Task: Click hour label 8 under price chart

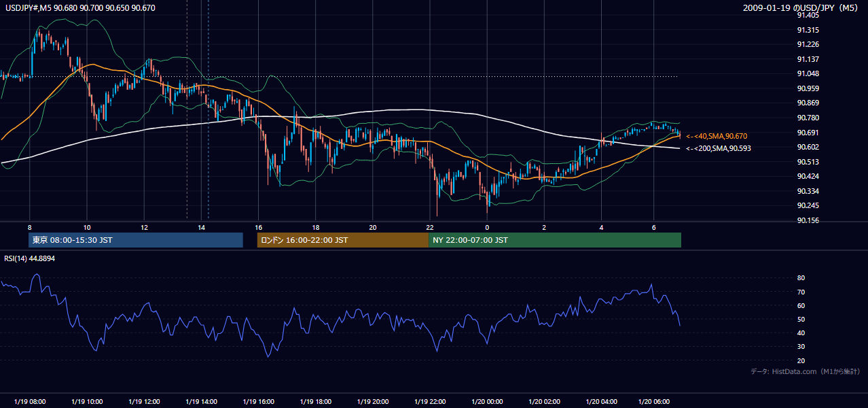Action: click(x=30, y=227)
